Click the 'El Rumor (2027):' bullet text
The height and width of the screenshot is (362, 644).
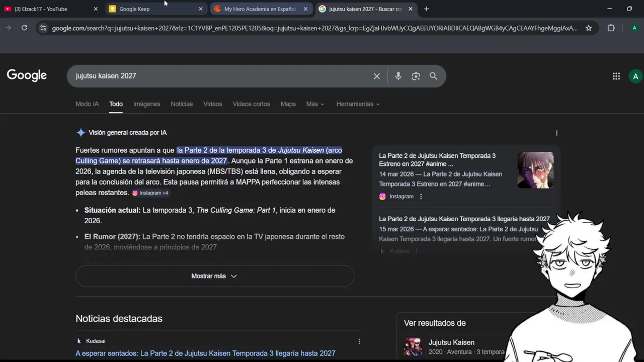(112, 236)
